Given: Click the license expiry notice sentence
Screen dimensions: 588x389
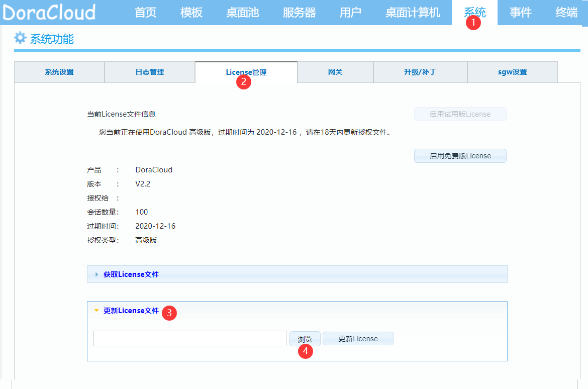Looking at the screenshot, I should click(x=246, y=132).
